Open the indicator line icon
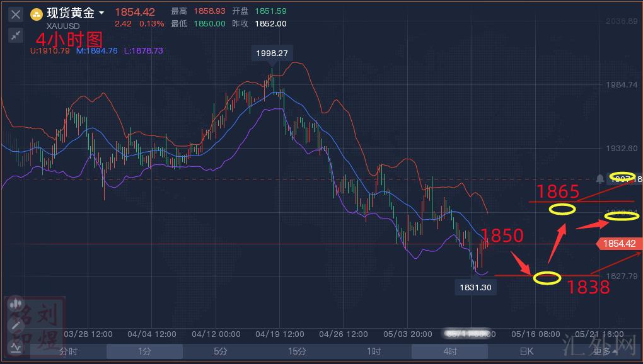 tap(16, 348)
